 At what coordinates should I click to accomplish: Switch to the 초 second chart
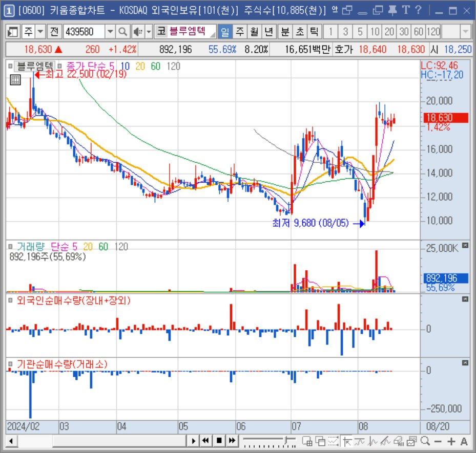point(300,32)
